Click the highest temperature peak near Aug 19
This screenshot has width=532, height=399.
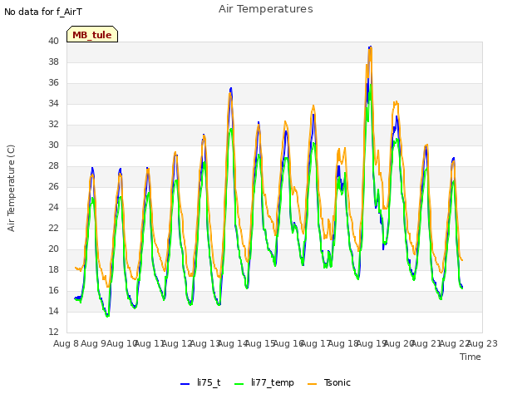370,47
